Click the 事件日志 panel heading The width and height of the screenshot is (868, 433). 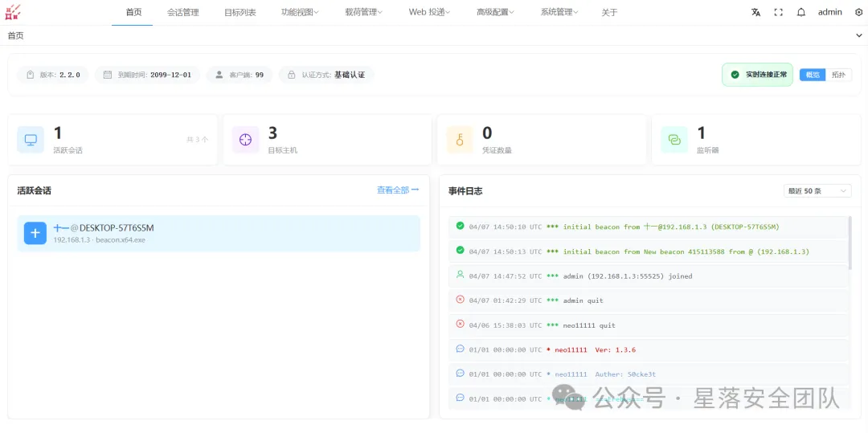pos(465,190)
